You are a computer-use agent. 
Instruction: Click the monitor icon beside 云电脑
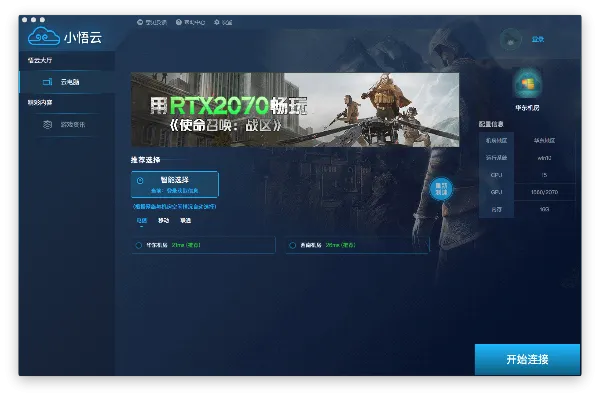[47, 82]
